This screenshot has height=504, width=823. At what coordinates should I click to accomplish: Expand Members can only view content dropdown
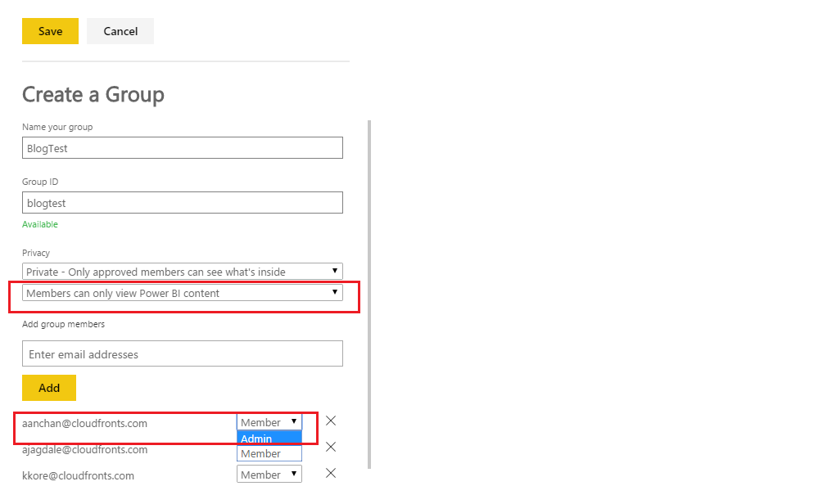[x=182, y=293]
